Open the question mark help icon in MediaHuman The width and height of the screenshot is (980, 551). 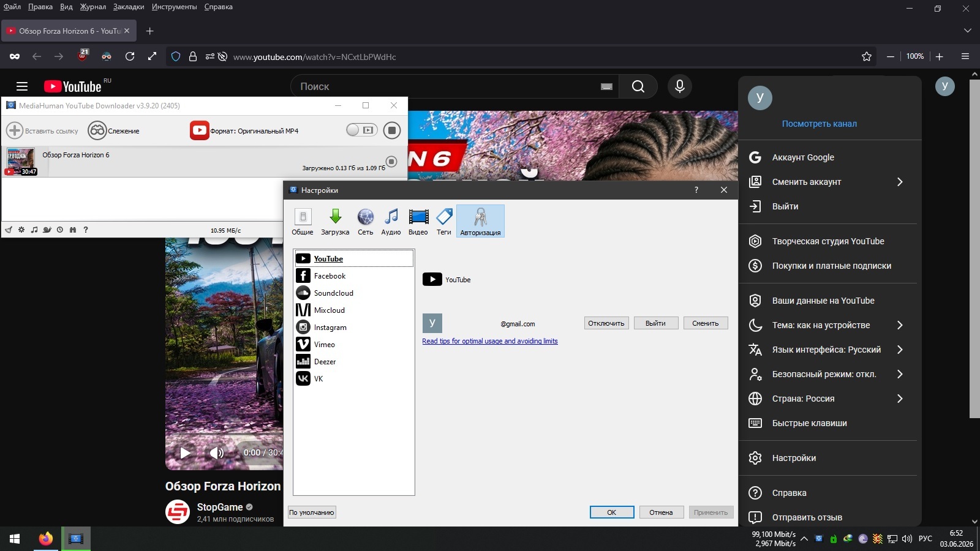click(86, 230)
